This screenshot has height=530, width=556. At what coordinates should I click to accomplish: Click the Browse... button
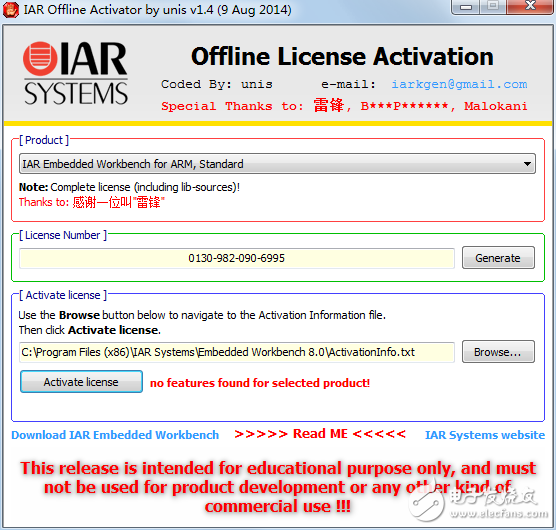(x=498, y=352)
